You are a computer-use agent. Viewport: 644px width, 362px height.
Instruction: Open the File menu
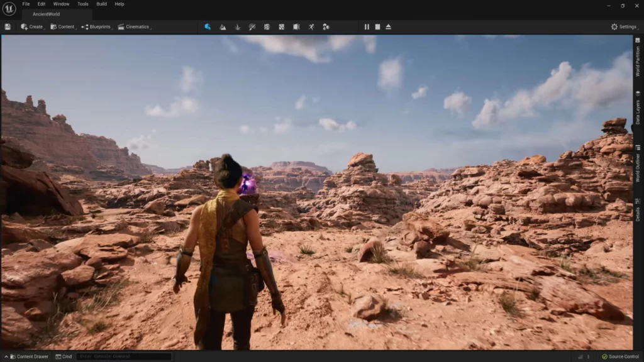click(26, 4)
